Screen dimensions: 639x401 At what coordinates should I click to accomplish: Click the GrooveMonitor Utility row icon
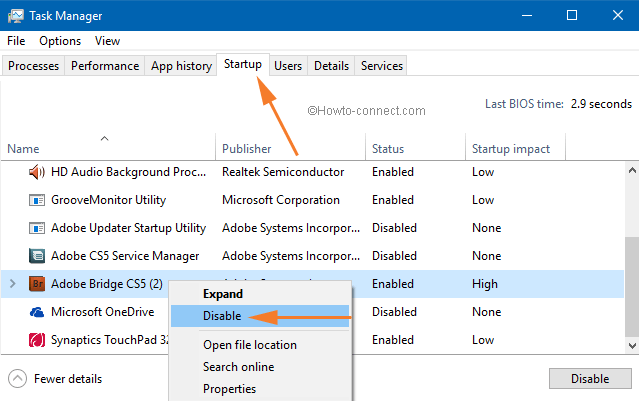click(x=37, y=200)
